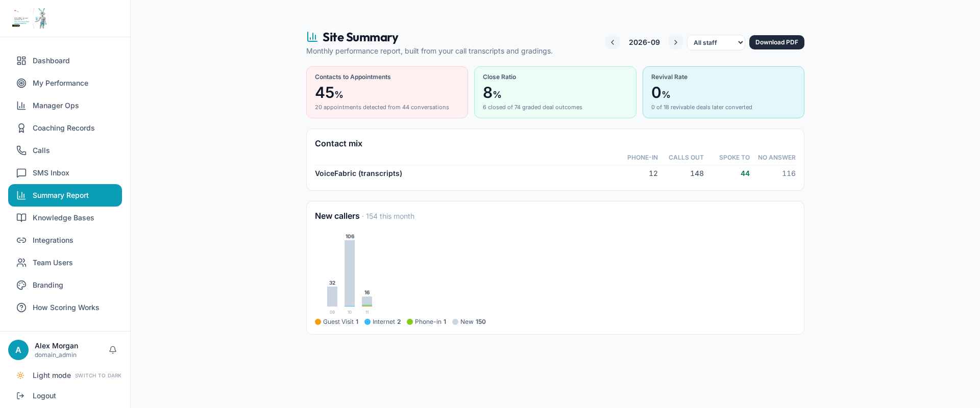Click the Phone-in green legend dot

click(x=410, y=322)
